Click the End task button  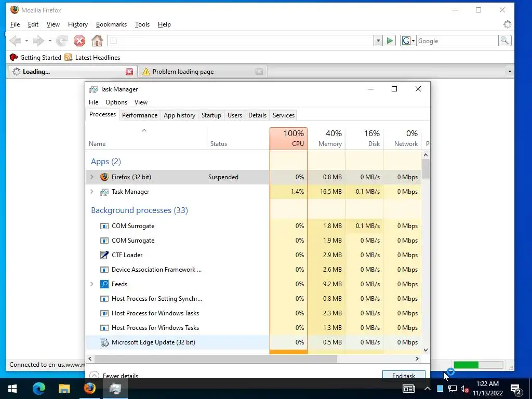click(404, 375)
